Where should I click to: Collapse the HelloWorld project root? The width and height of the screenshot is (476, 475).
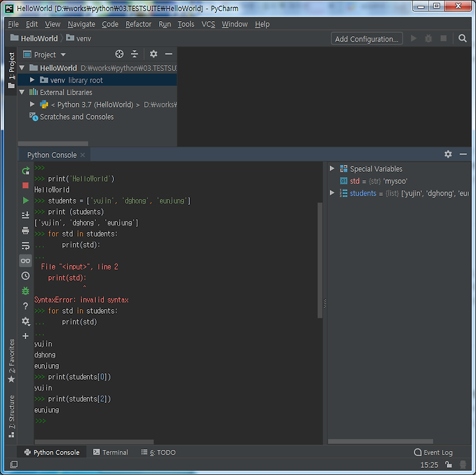pos(22,67)
